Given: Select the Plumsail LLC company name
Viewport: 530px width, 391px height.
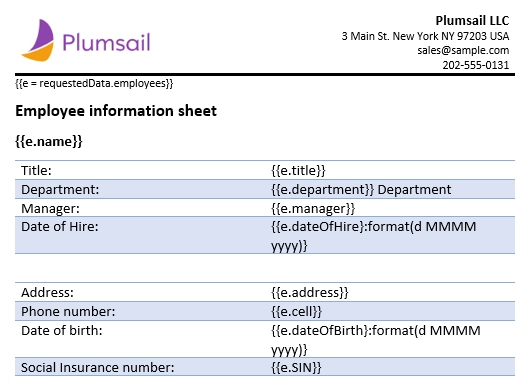Looking at the screenshot, I should coord(472,21).
